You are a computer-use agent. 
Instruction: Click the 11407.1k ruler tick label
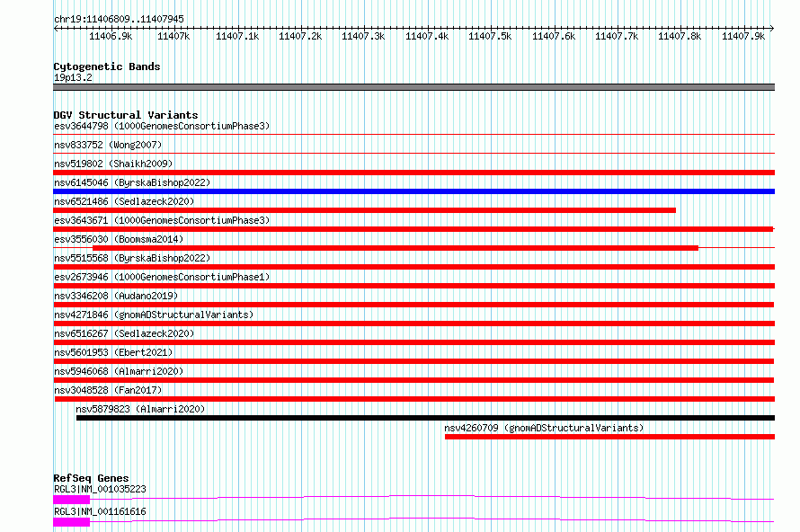pyautogui.click(x=237, y=36)
